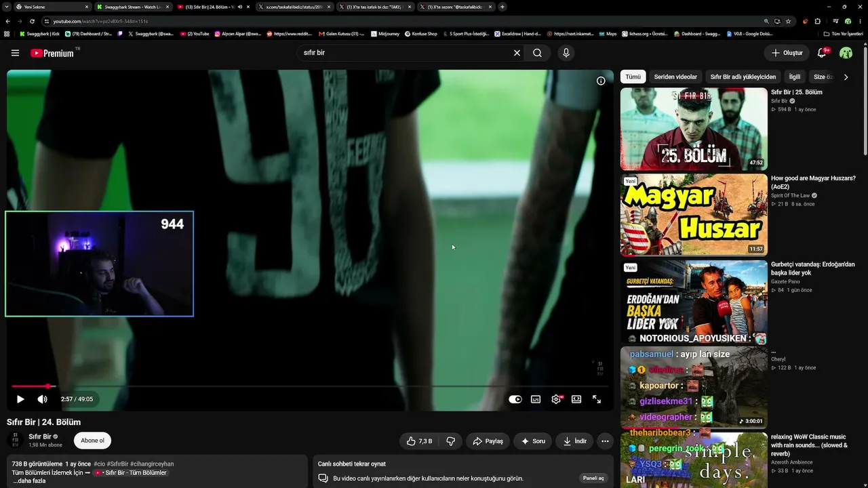Mute the Sıfır Bir tab audio icon
The height and width of the screenshot is (488, 868).
(x=240, y=7)
